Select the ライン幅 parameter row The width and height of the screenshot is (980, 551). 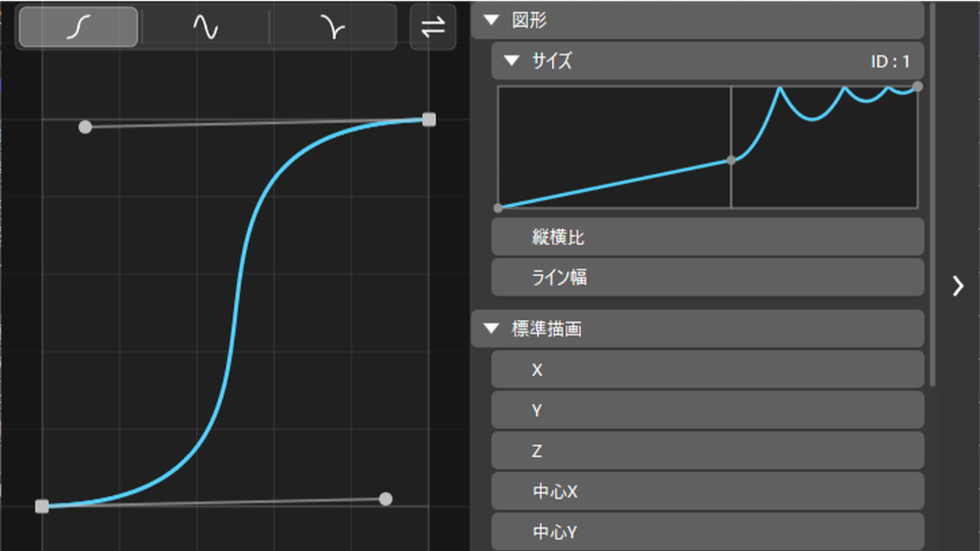point(707,277)
